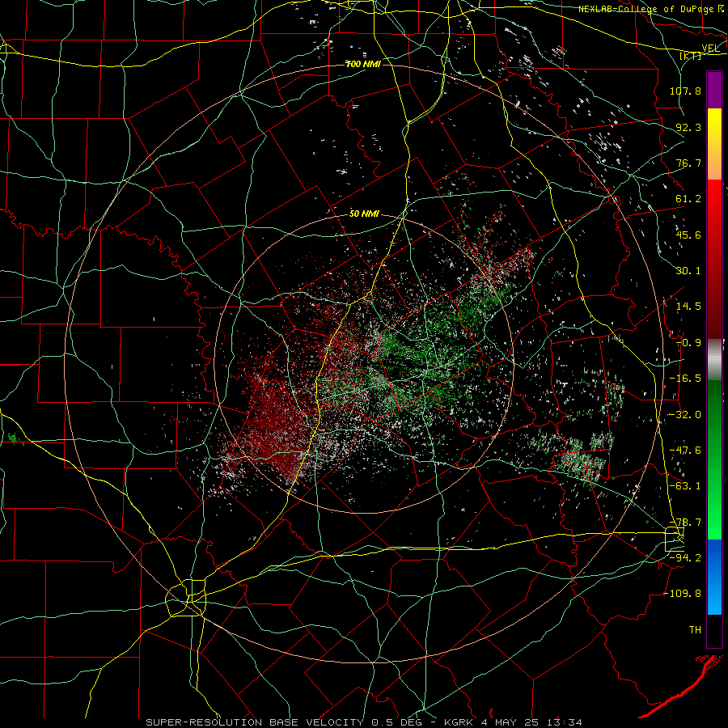
Task: Click the 30.1 scale label
Action: [688, 271]
